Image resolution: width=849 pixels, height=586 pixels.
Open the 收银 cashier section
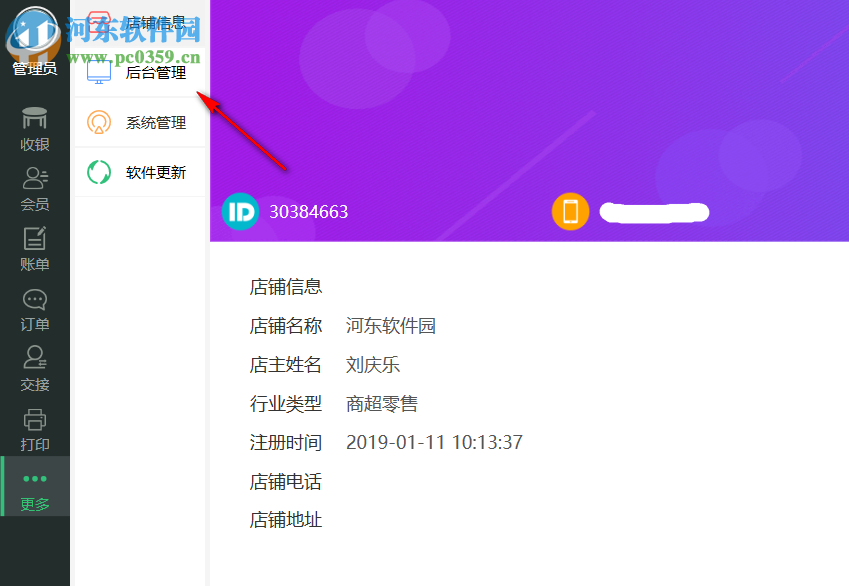[x=35, y=130]
